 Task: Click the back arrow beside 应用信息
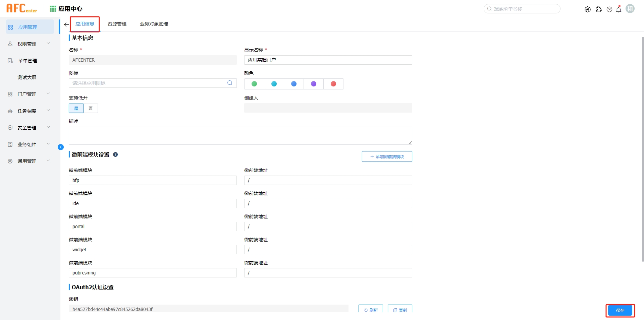(66, 24)
